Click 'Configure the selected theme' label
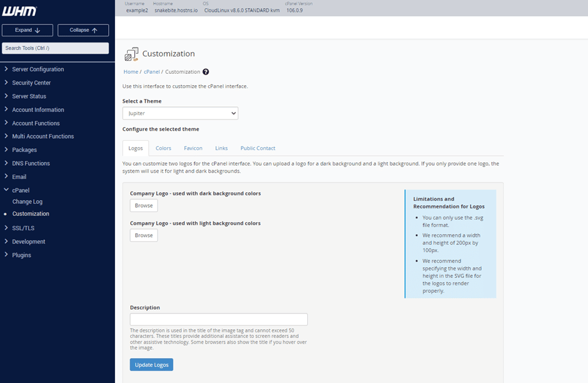 click(161, 129)
